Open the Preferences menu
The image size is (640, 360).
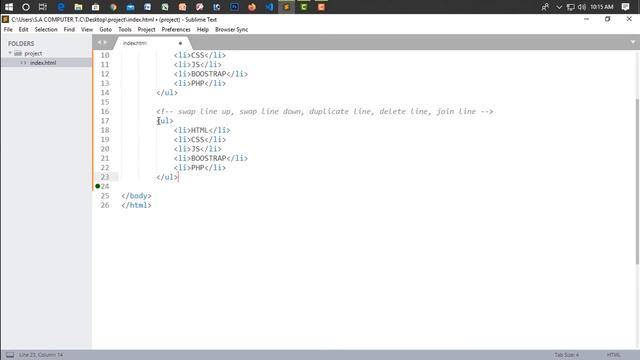click(176, 29)
